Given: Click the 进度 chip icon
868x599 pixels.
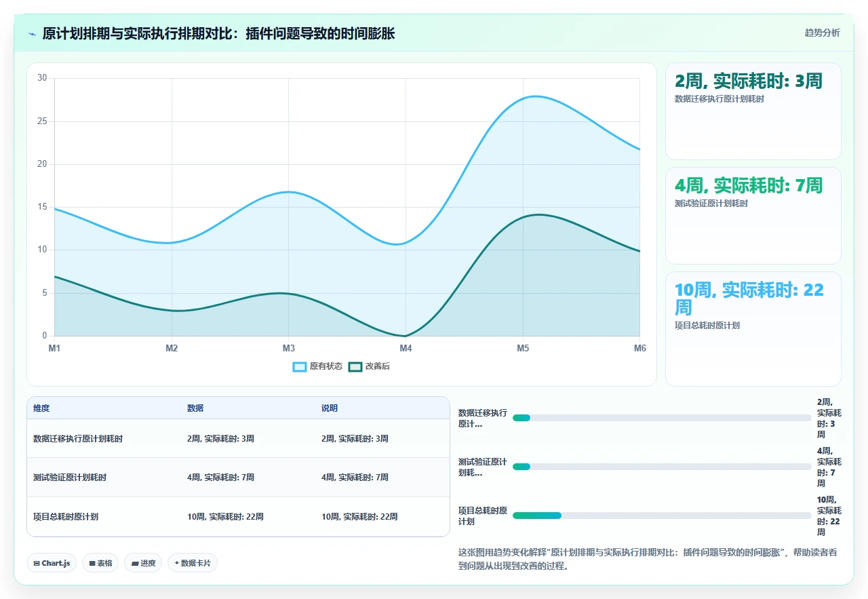Looking at the screenshot, I should click(134, 563).
